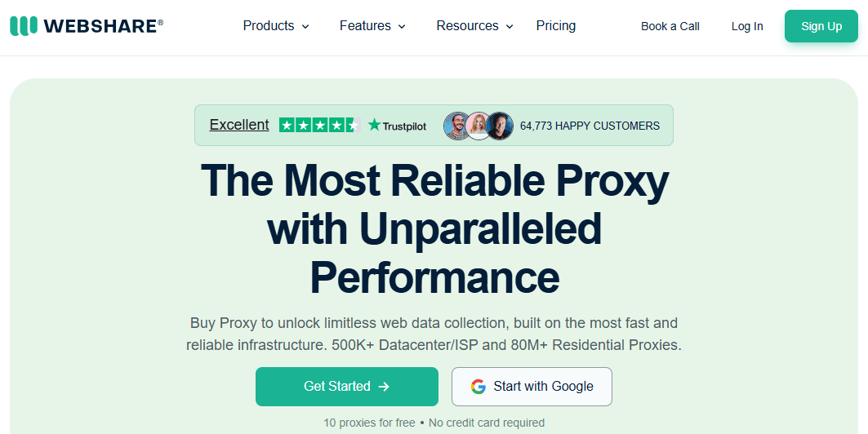Click the arrow in Get Started
Image resolution: width=868 pixels, height=434 pixels.
tap(385, 387)
